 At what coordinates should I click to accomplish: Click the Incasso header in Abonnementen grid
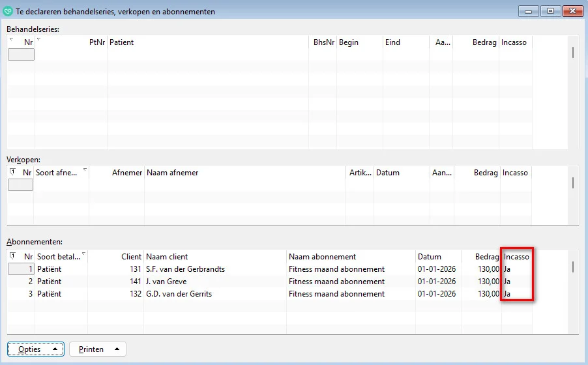[x=516, y=257]
